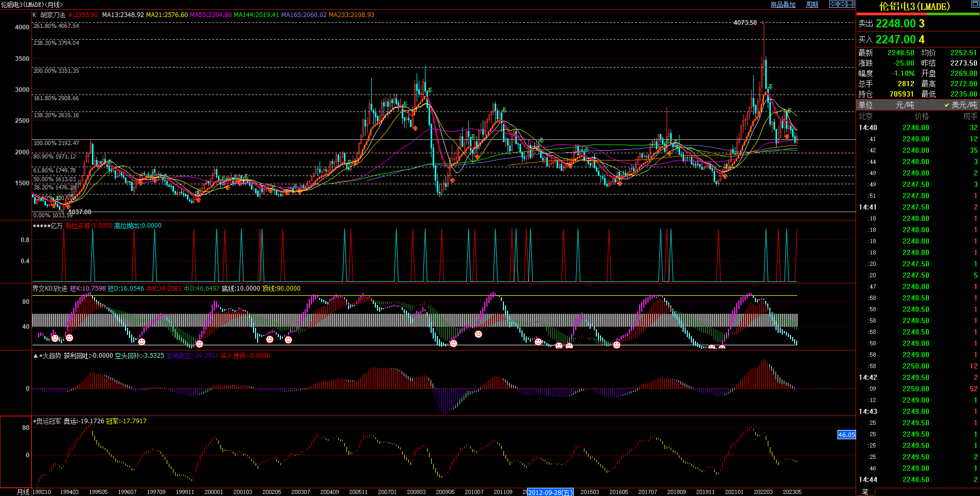This screenshot has width=980, height=496.
Task: Click the 大趋势 indicator triangle icon
Action: point(35,356)
